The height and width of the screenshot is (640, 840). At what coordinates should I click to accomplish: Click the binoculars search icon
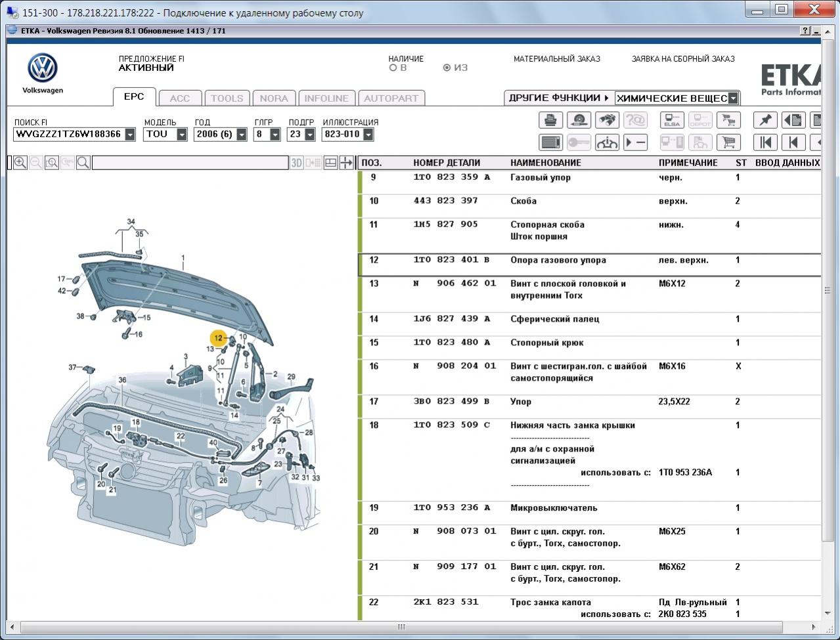[x=607, y=120]
